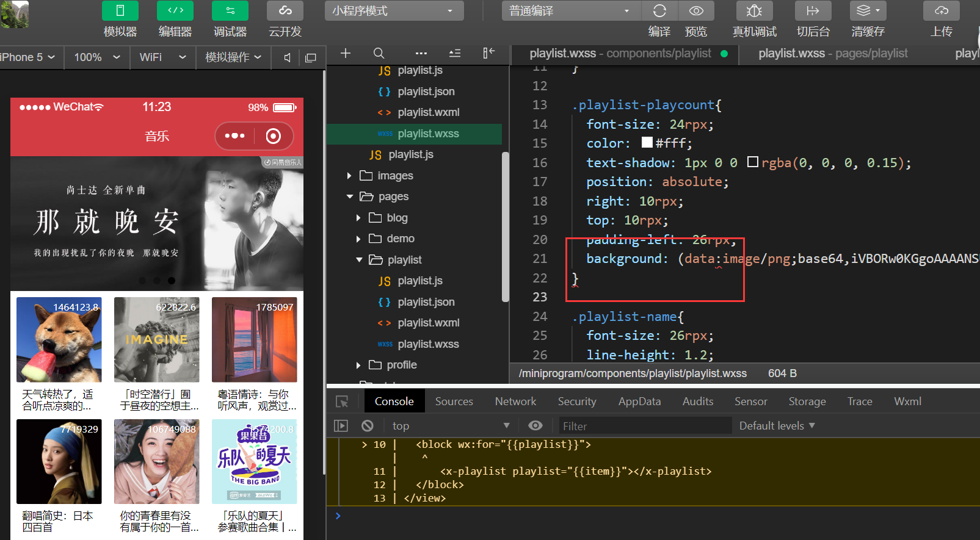Click the plus icon to add a file
The height and width of the screenshot is (540, 980).
346,53
